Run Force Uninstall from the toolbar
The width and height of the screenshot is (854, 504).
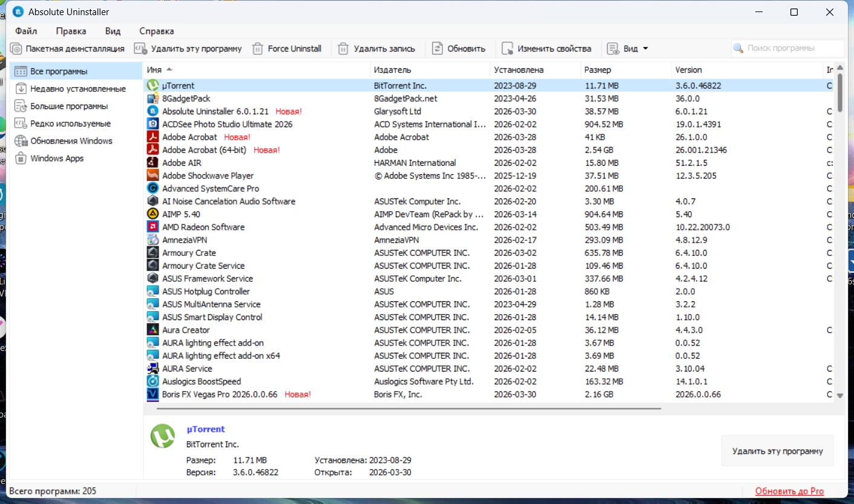click(x=287, y=48)
